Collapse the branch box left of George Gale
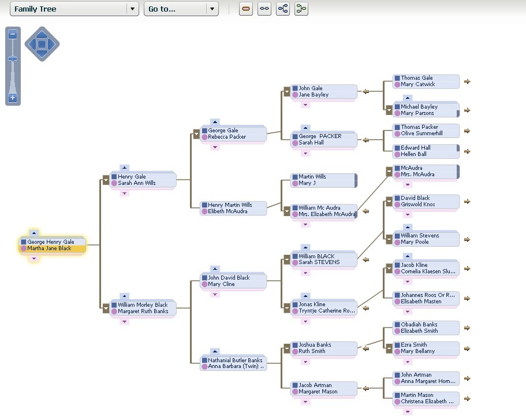The width and height of the screenshot is (526, 420). (x=196, y=134)
